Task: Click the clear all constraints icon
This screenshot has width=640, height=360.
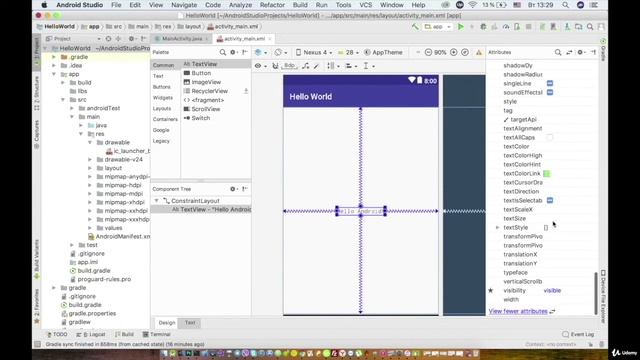Action: pos(305,66)
